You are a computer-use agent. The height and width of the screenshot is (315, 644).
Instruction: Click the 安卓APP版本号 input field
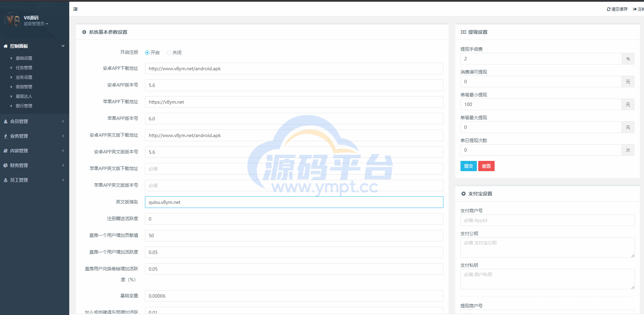coord(294,85)
